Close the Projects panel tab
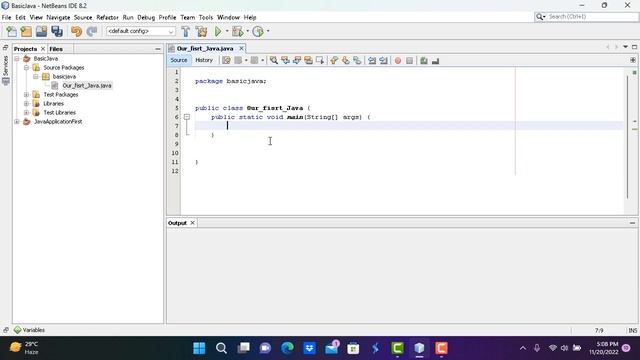 pyautogui.click(x=43, y=49)
